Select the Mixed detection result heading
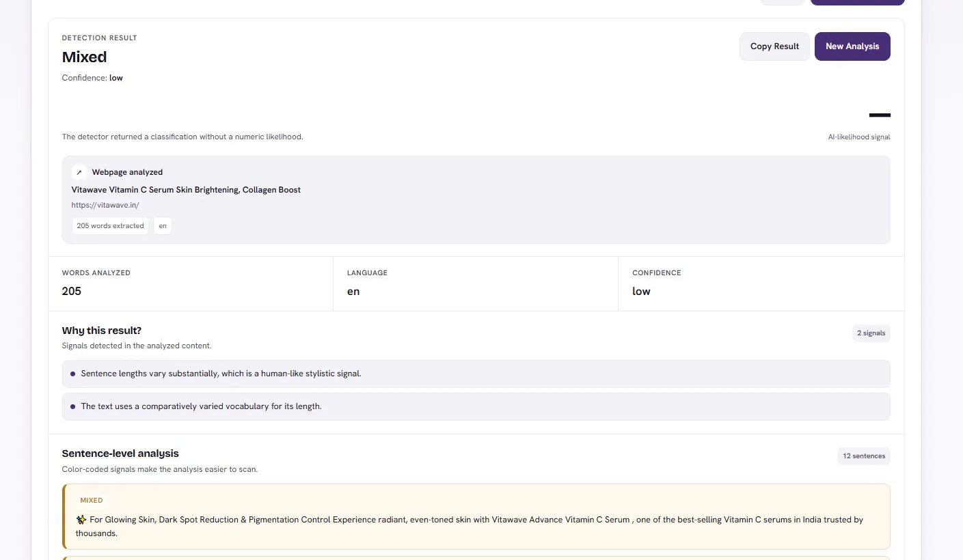The height and width of the screenshot is (560, 963). 85,57
